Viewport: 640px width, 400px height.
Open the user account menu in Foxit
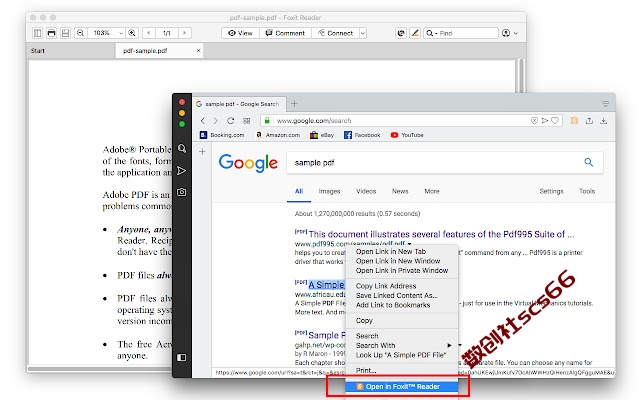(509, 33)
